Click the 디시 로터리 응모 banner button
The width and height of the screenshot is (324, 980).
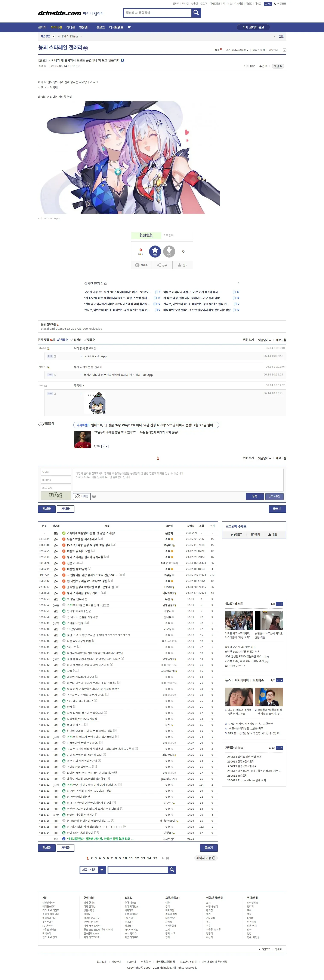(253, 27)
